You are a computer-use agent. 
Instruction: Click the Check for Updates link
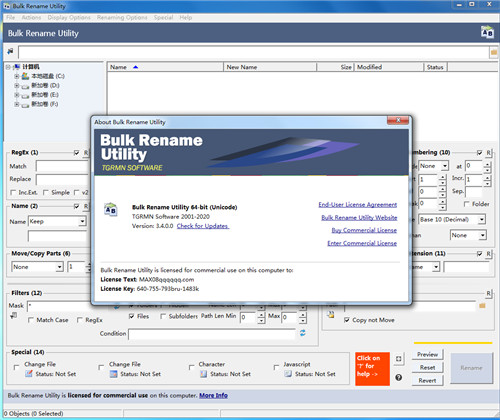click(x=203, y=226)
